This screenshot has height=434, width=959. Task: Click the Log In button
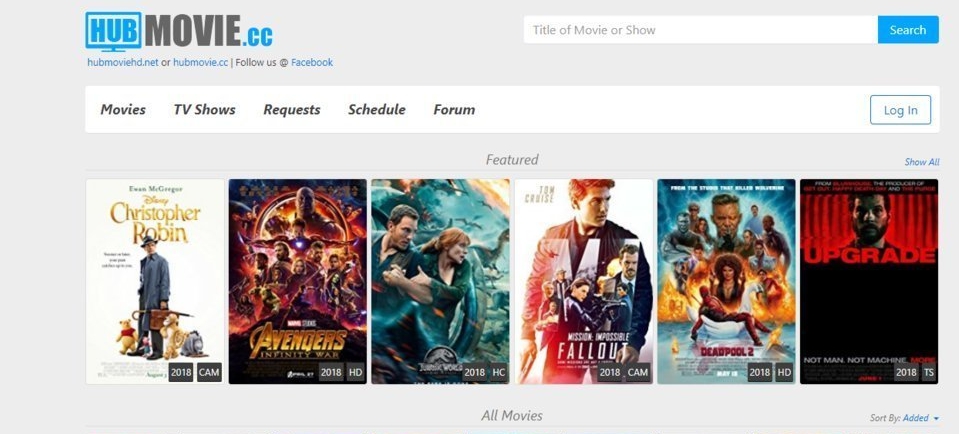[x=900, y=110]
